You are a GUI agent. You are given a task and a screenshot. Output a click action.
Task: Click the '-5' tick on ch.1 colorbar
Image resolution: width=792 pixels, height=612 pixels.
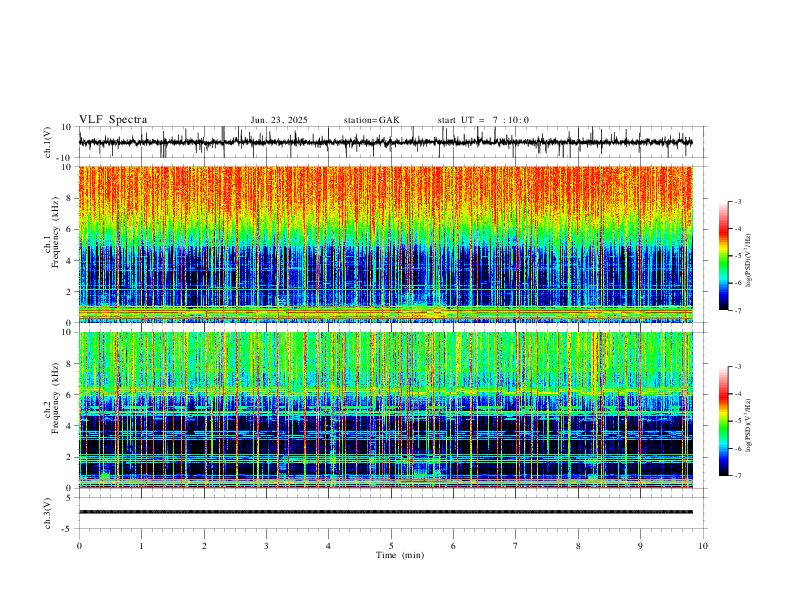pyautogui.click(x=737, y=256)
